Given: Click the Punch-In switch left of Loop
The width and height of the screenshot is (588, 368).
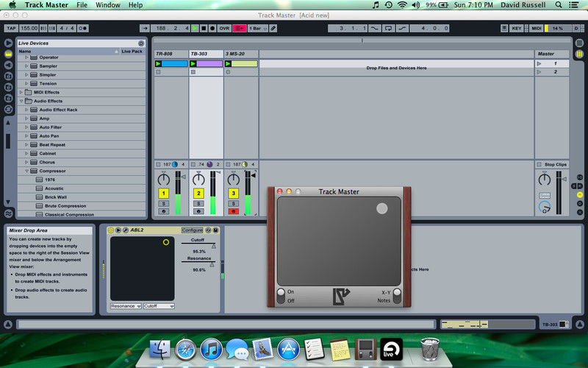Looking at the screenshot, I should click(x=374, y=28).
